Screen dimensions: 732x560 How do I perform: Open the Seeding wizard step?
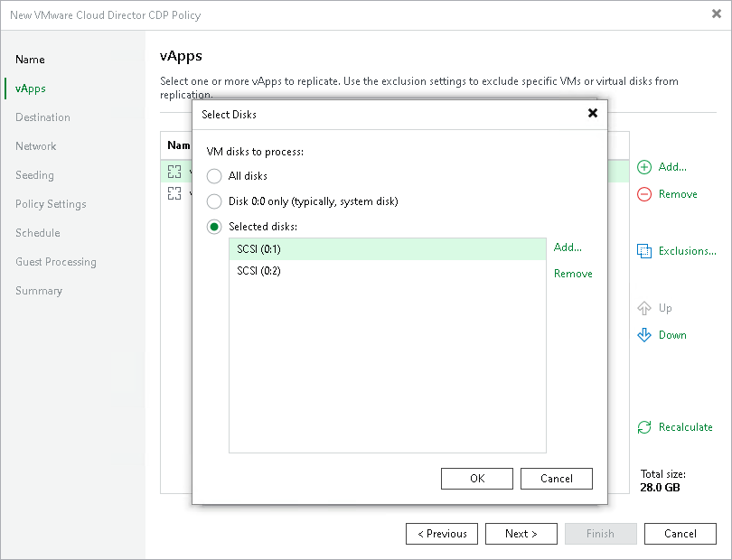(34, 175)
